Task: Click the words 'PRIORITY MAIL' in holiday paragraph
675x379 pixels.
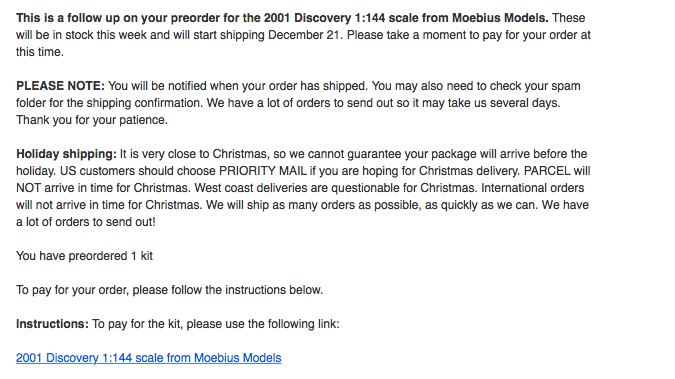Action: point(263,171)
